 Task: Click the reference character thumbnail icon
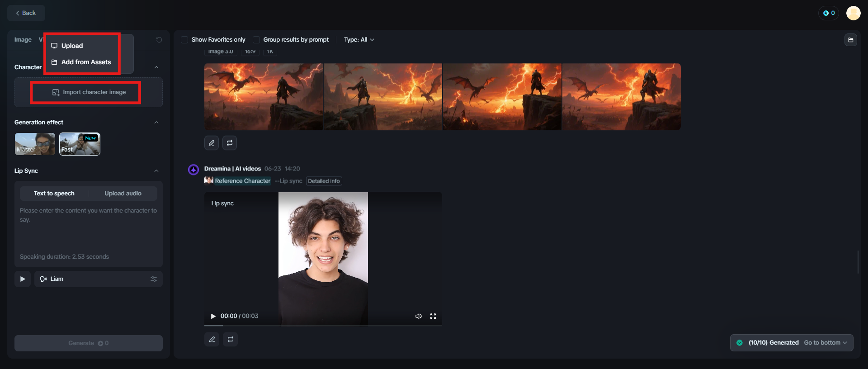point(209,180)
